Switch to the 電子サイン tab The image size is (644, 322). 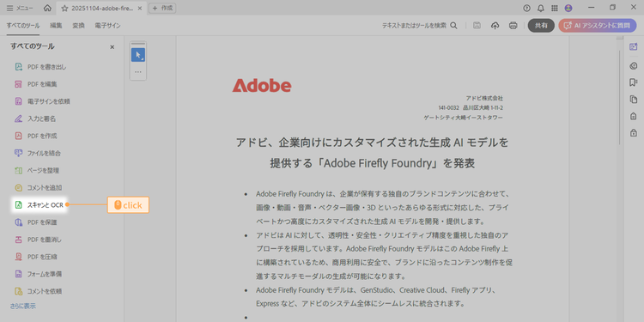(x=107, y=26)
